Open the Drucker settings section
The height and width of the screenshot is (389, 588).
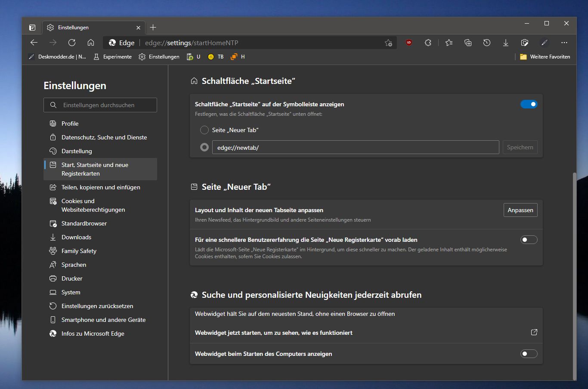[x=100, y=278]
